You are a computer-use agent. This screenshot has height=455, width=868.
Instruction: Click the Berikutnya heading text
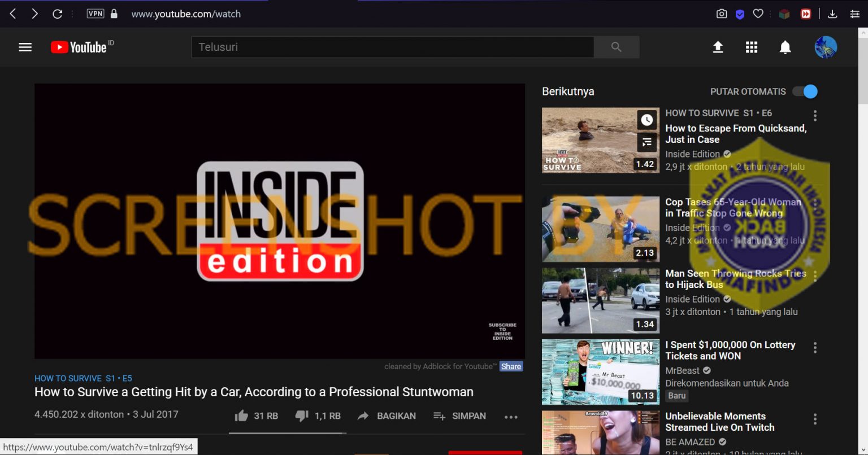pyautogui.click(x=568, y=91)
